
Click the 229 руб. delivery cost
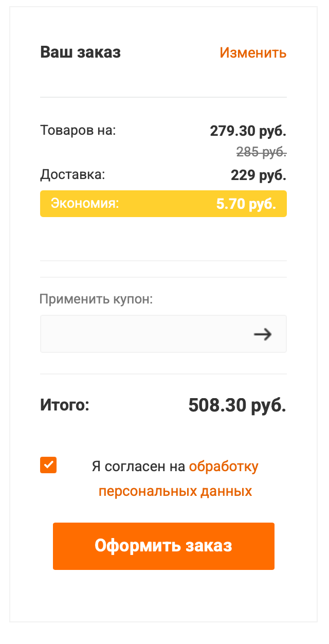coord(258,175)
